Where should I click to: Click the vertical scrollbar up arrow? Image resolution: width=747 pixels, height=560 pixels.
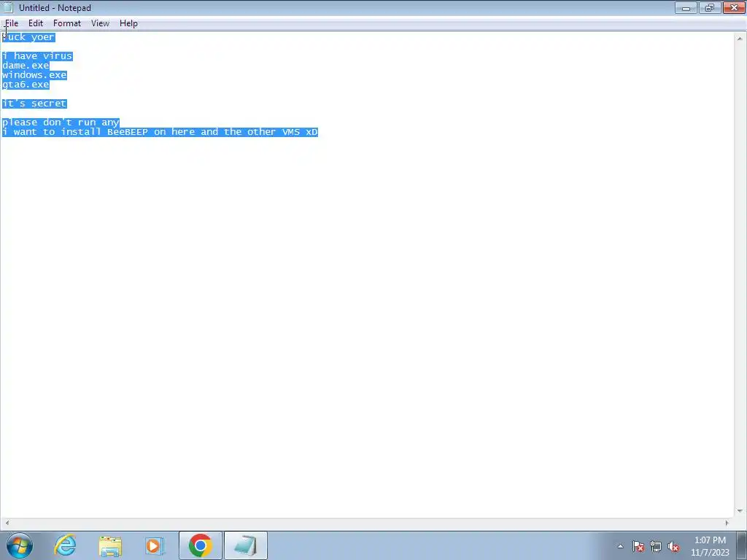740,39
